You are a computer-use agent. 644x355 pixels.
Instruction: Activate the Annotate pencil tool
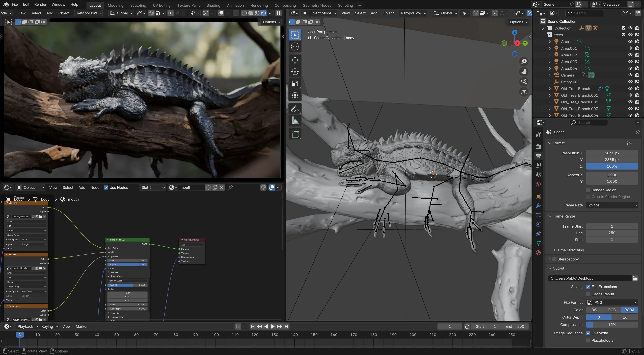point(295,109)
